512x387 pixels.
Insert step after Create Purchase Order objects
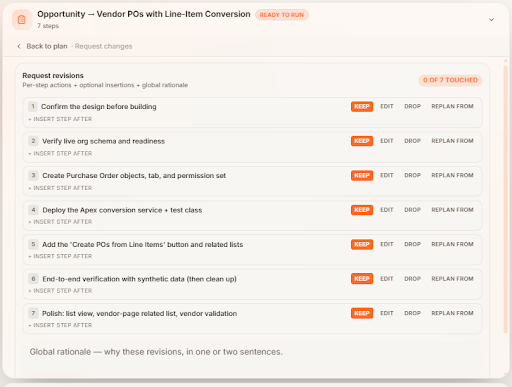(60, 188)
